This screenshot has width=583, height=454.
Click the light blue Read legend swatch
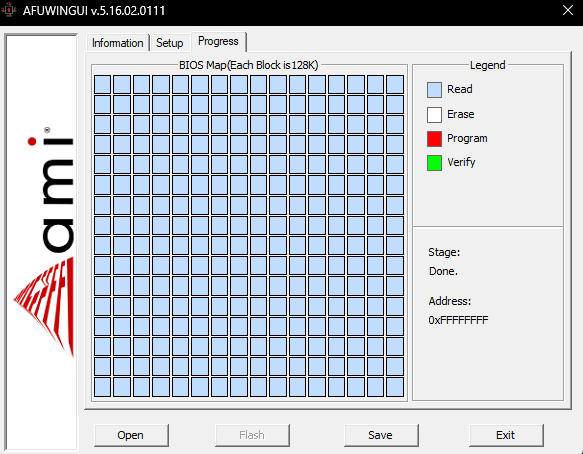pyautogui.click(x=434, y=90)
